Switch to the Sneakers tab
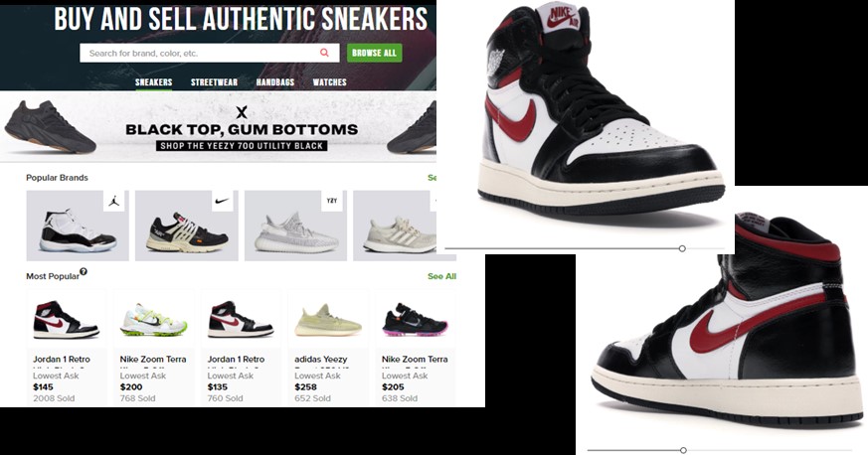The width and height of the screenshot is (868, 455). pos(153,82)
